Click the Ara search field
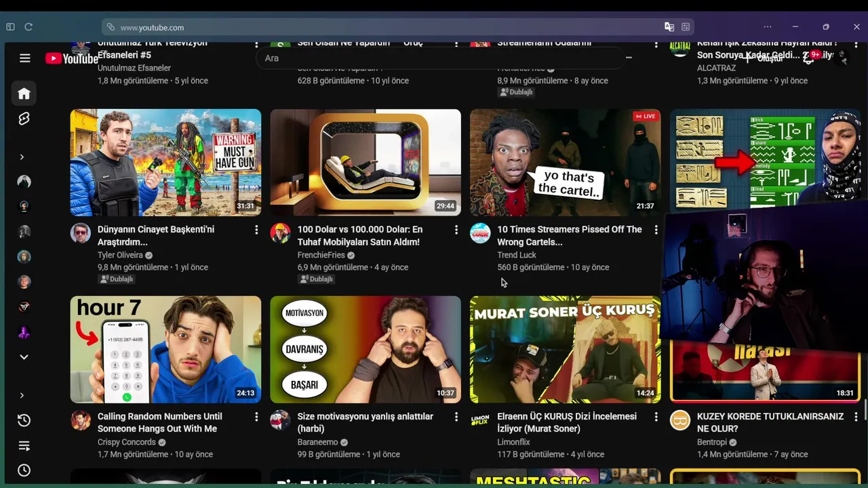Screen dimensions: 868x488 [440, 58]
